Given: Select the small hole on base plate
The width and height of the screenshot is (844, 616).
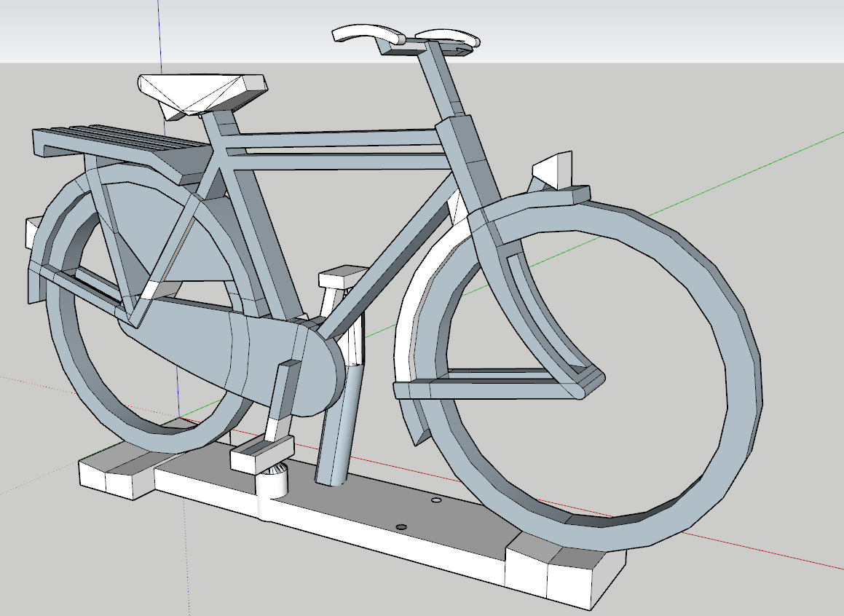Looking at the screenshot, I should pyautogui.click(x=400, y=526).
